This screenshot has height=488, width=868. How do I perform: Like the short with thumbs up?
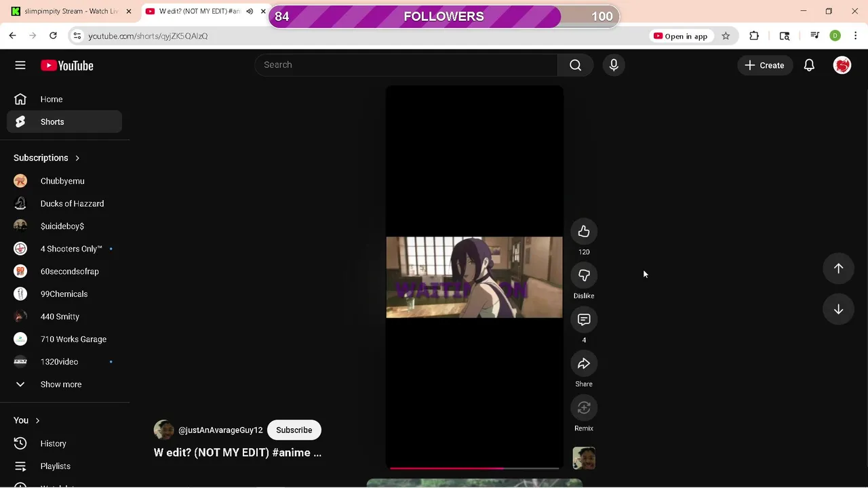click(x=584, y=232)
